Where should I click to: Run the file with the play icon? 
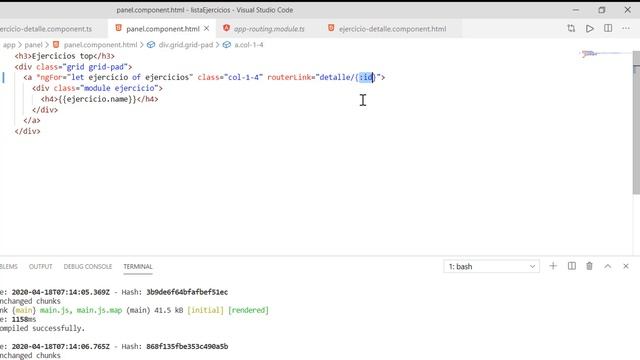tap(589, 28)
